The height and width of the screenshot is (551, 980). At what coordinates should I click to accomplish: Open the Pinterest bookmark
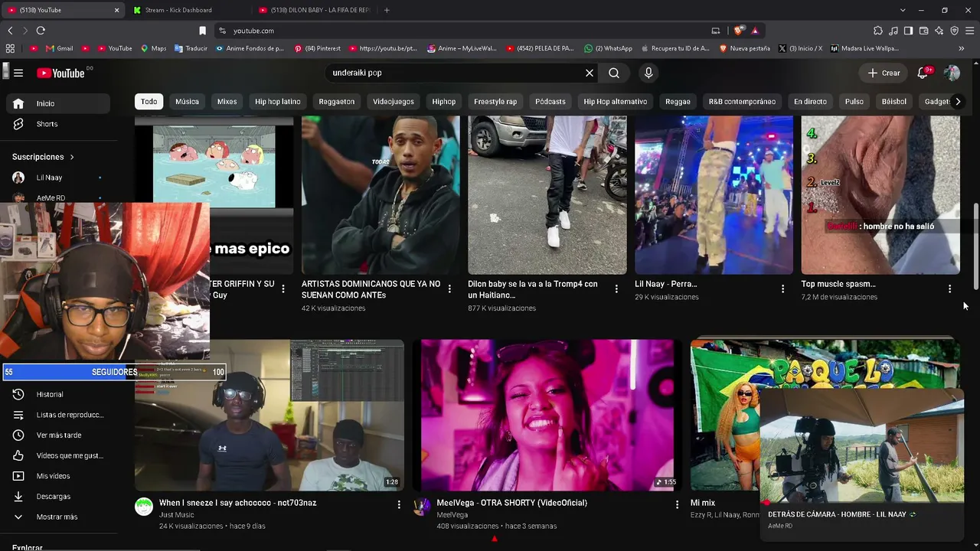click(x=317, y=48)
